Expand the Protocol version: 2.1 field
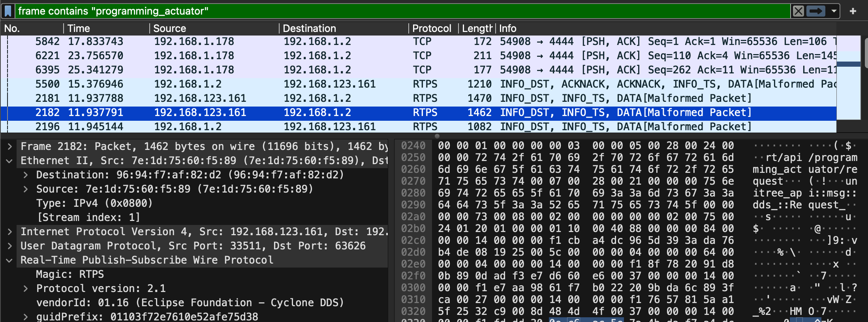 pos(26,288)
